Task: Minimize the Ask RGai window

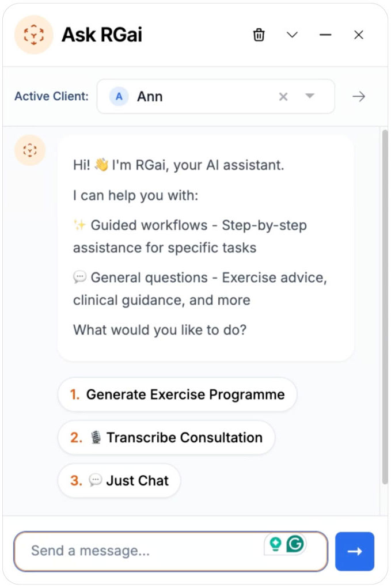Action: (325, 35)
